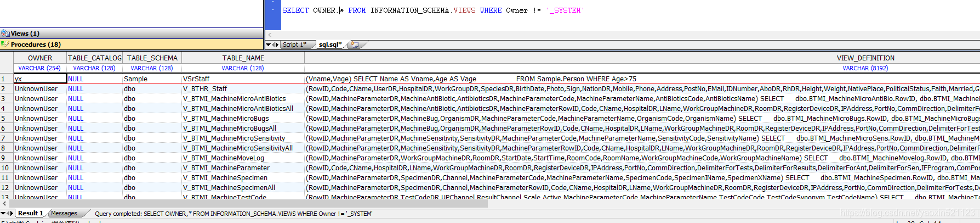Click into the SQL query editor text
This screenshot has height=223, width=980.
433,10
